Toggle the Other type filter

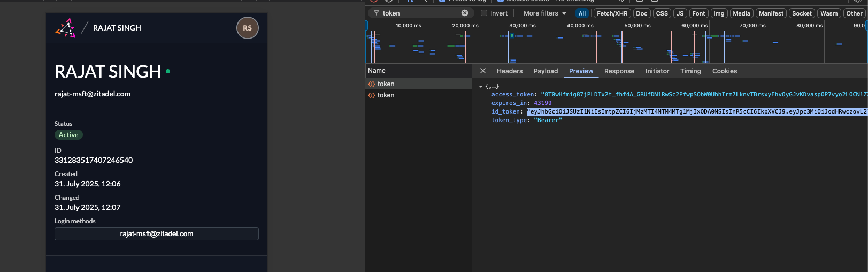pos(854,13)
